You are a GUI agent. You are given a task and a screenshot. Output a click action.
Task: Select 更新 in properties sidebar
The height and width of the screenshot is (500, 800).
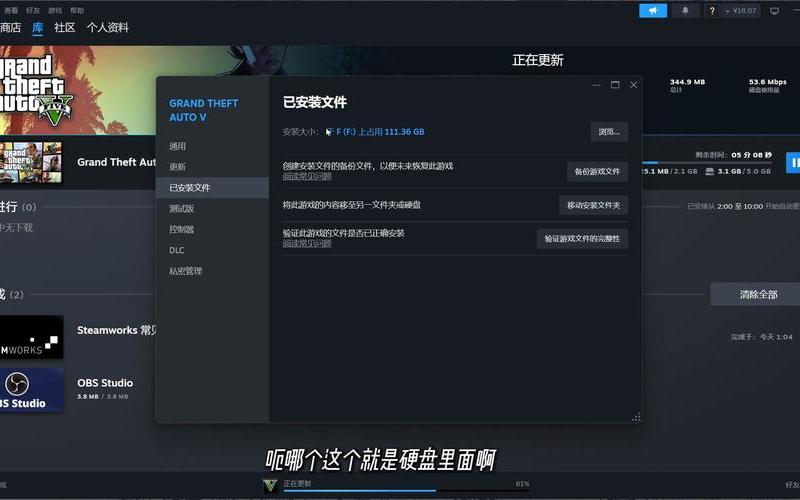click(x=212, y=167)
